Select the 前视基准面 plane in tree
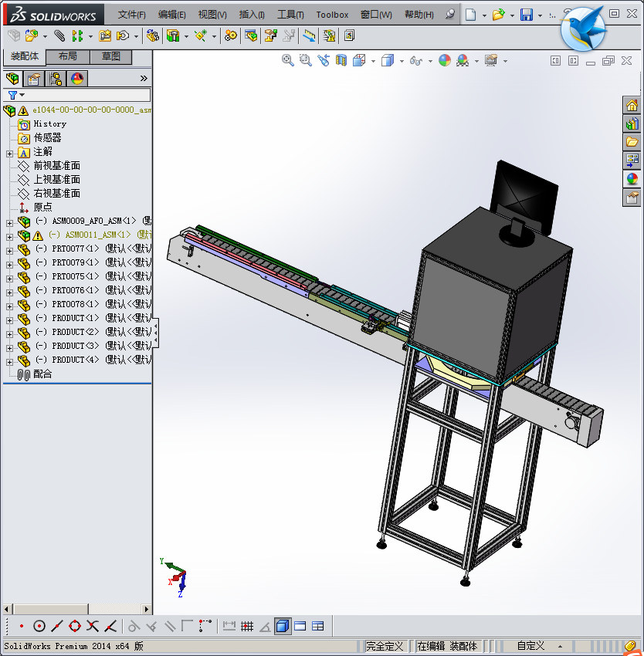644x656 pixels. pos(56,166)
